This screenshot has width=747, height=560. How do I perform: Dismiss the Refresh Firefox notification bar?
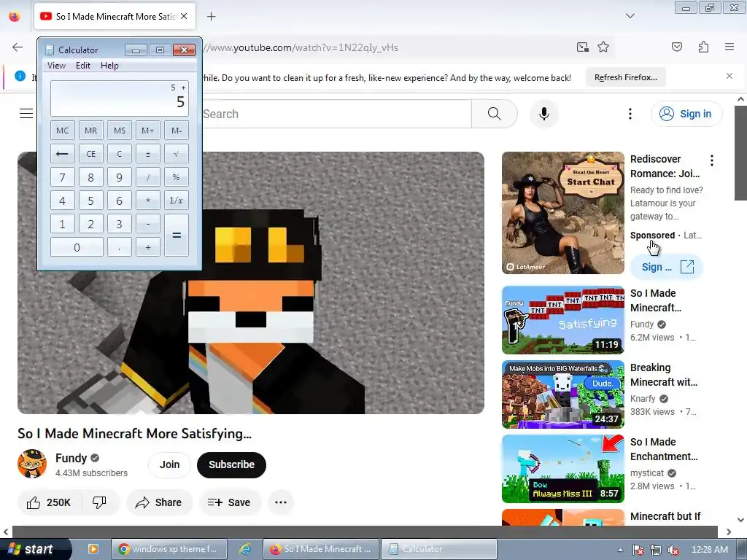pyautogui.click(x=729, y=76)
